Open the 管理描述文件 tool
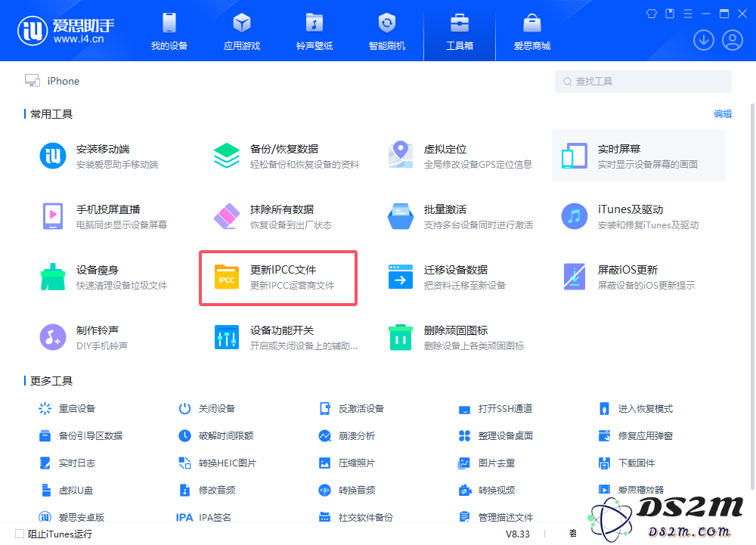 [x=496, y=517]
